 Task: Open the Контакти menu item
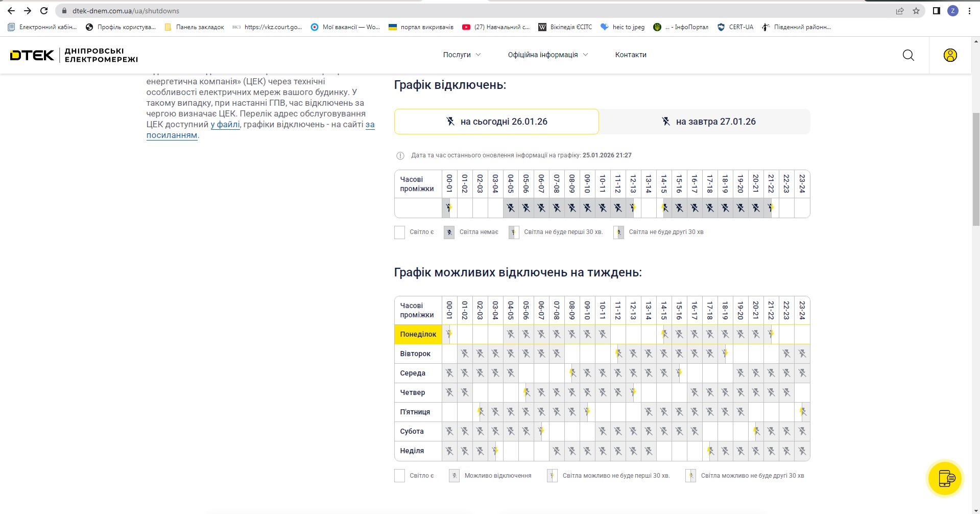point(630,55)
